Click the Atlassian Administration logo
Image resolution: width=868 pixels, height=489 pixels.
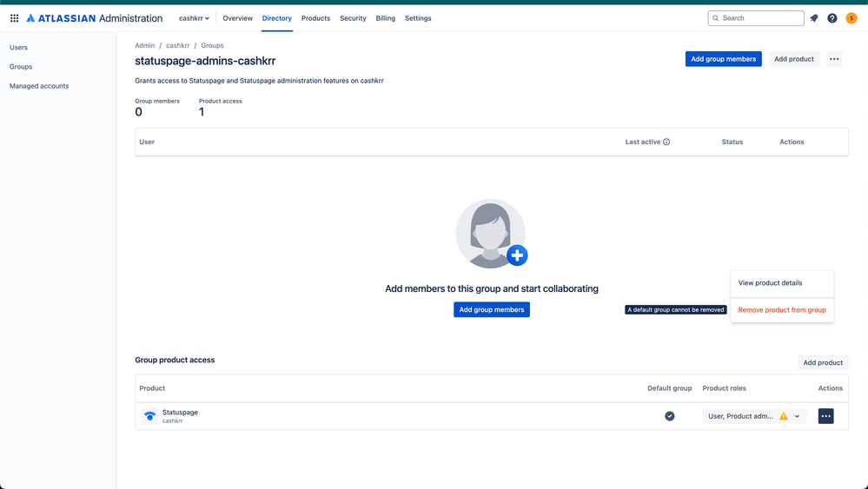coord(95,18)
